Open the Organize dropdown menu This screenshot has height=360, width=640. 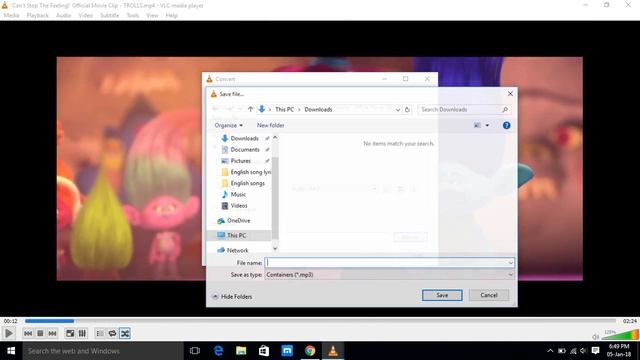coord(229,125)
